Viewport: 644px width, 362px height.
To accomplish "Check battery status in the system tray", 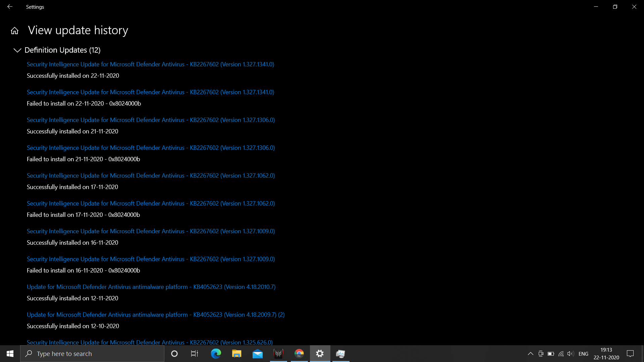I will [x=551, y=354].
